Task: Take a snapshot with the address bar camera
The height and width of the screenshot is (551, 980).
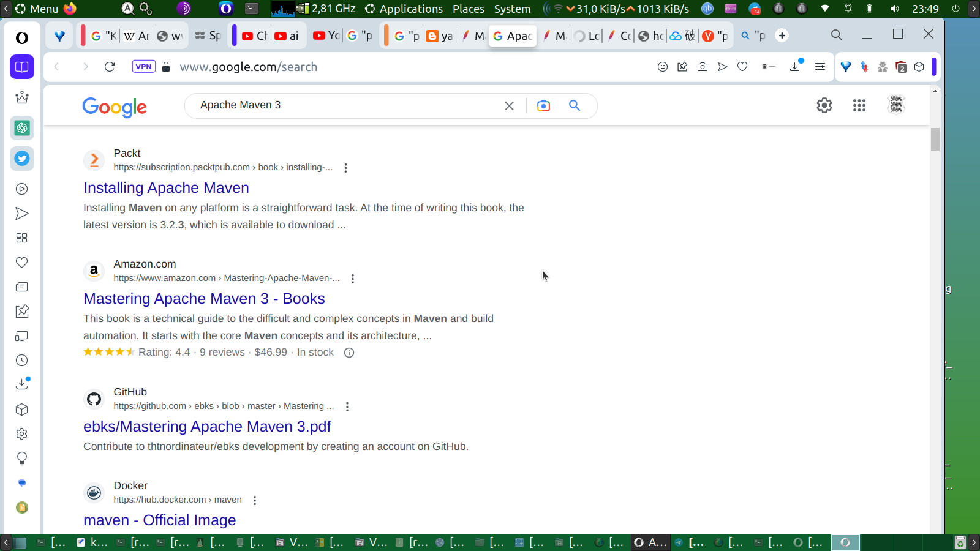Action: pos(703,67)
